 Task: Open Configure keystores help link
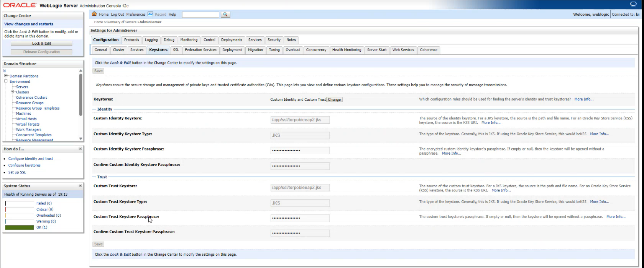(x=25, y=165)
